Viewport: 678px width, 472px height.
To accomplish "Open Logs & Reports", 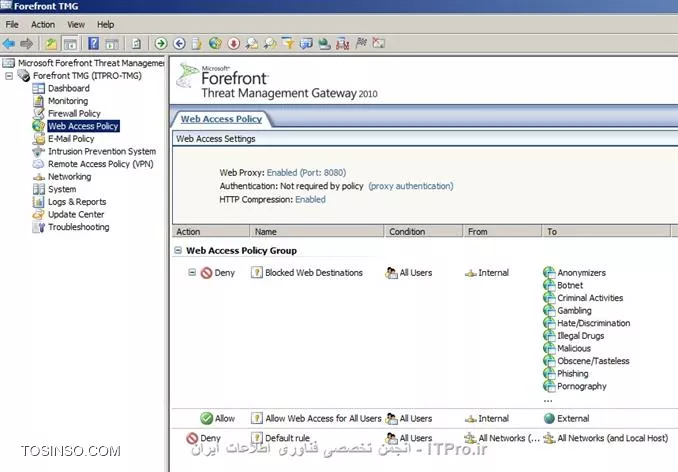I will coord(77,201).
